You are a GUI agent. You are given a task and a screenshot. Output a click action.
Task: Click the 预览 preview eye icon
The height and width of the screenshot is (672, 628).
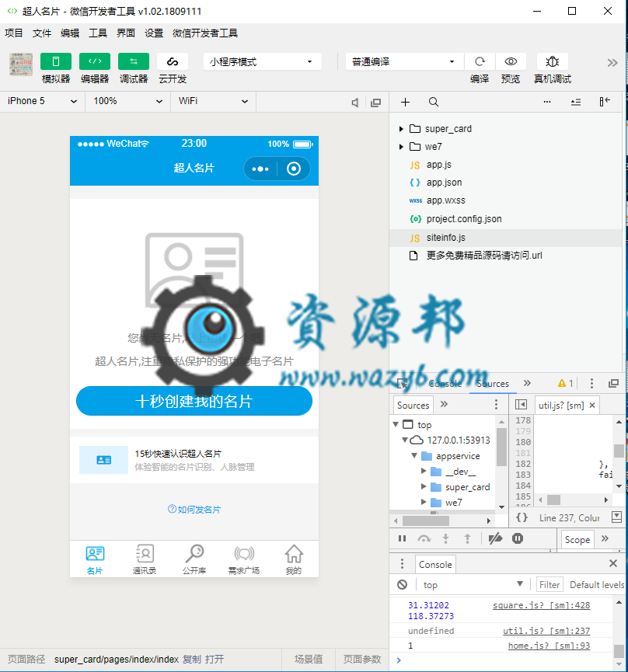(x=511, y=61)
